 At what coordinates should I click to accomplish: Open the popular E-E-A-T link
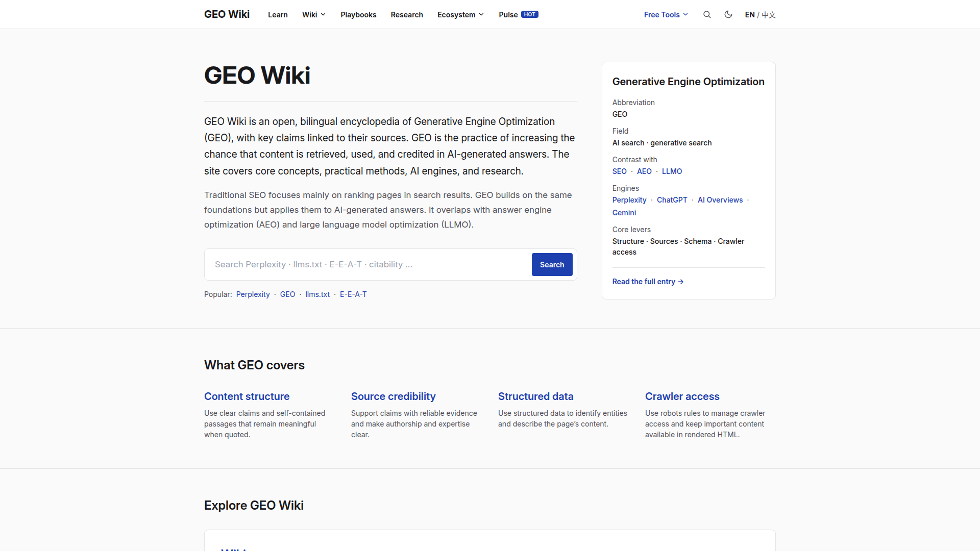click(353, 294)
